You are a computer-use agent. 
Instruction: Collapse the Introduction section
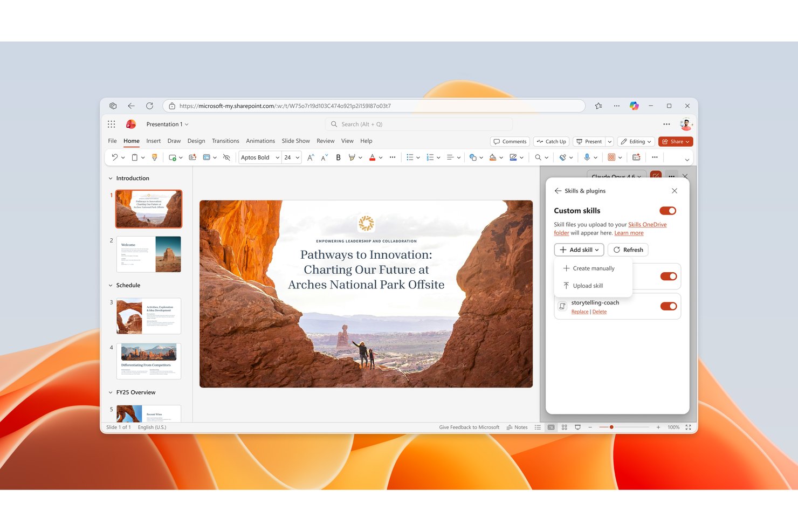click(111, 178)
